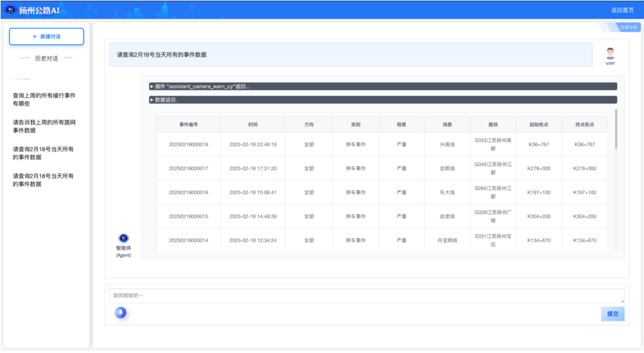644x353 pixels.
Task: Click the 智能体 Agent avatar icon
Action: click(124, 238)
